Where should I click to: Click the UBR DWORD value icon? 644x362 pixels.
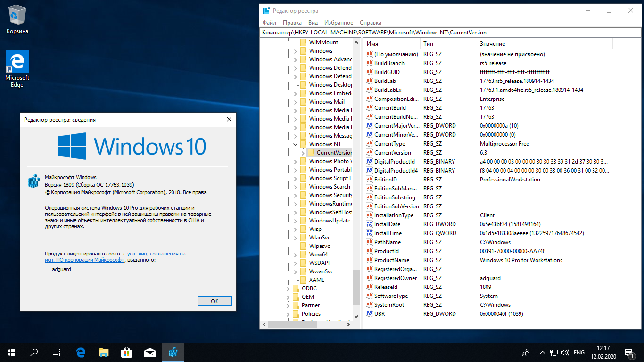pyautogui.click(x=370, y=314)
